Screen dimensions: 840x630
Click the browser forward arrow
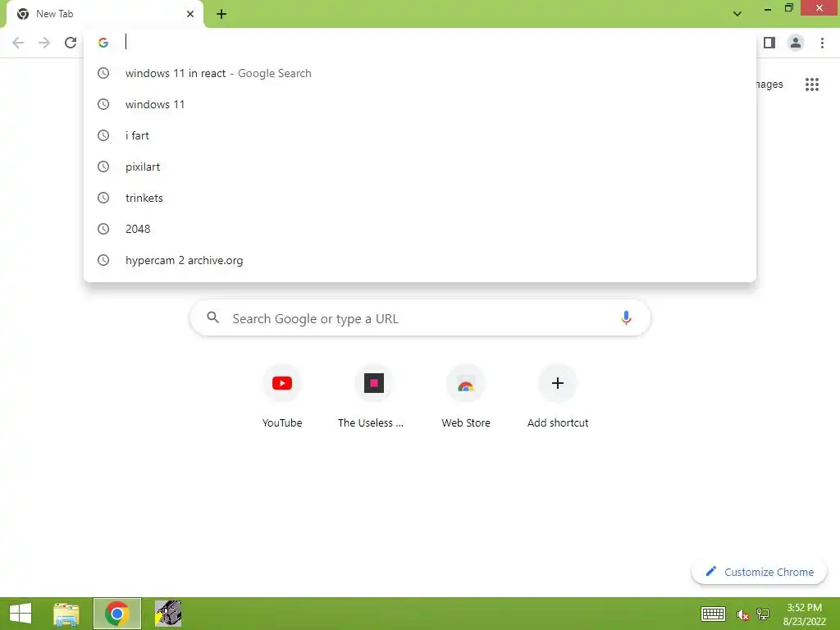(x=44, y=43)
